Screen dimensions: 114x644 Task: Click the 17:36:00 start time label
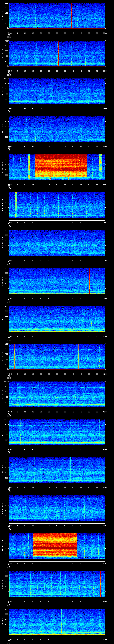point(9,223)
